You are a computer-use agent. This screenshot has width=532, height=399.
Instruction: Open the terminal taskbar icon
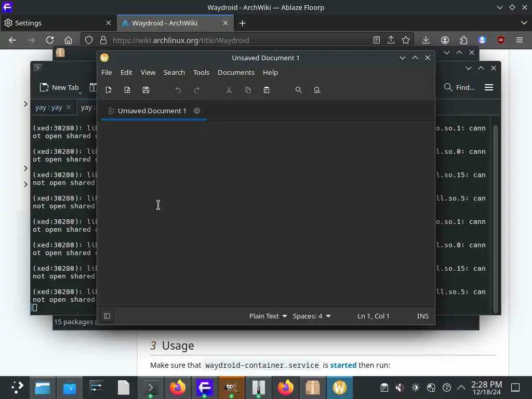pyautogui.click(x=150, y=388)
